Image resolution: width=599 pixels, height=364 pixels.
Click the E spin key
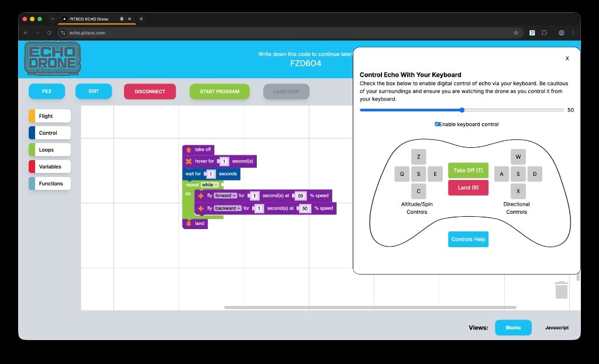tap(435, 174)
